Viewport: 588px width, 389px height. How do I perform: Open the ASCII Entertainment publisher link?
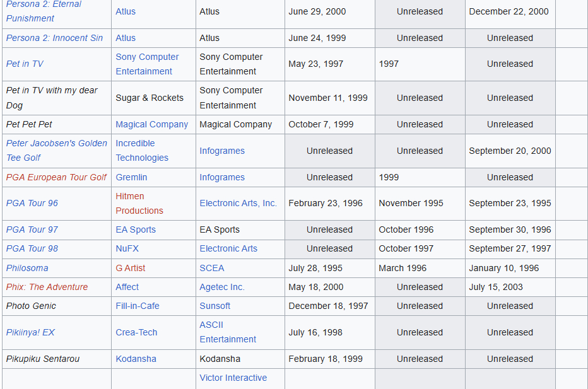pyautogui.click(x=227, y=332)
